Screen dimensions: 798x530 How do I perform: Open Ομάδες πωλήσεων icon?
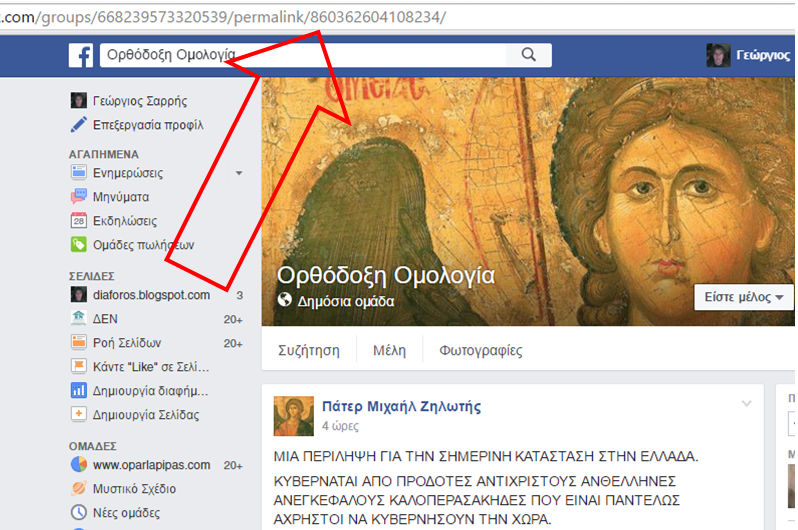(x=78, y=245)
